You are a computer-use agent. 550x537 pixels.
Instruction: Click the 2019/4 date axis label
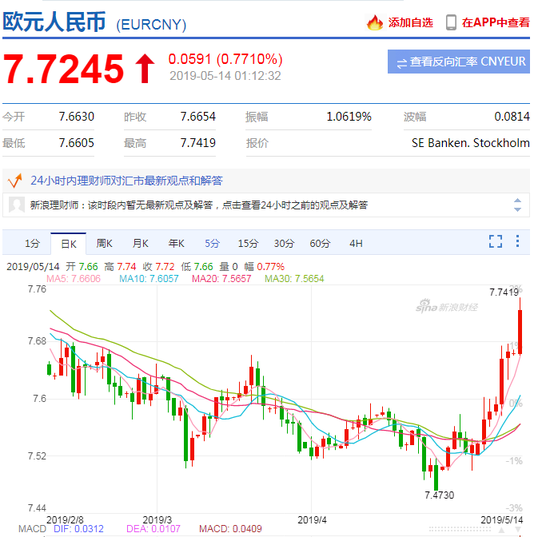tap(312, 520)
